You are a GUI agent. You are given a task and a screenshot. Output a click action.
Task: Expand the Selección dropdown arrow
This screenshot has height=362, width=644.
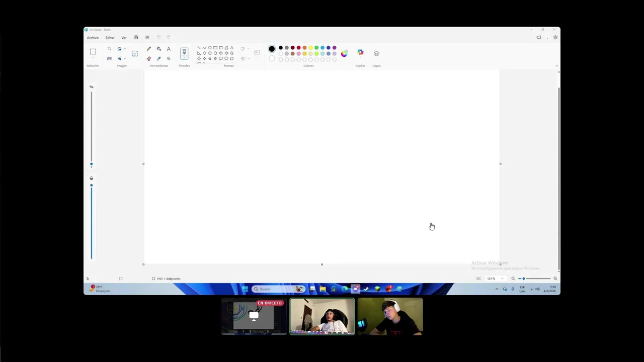(x=93, y=59)
